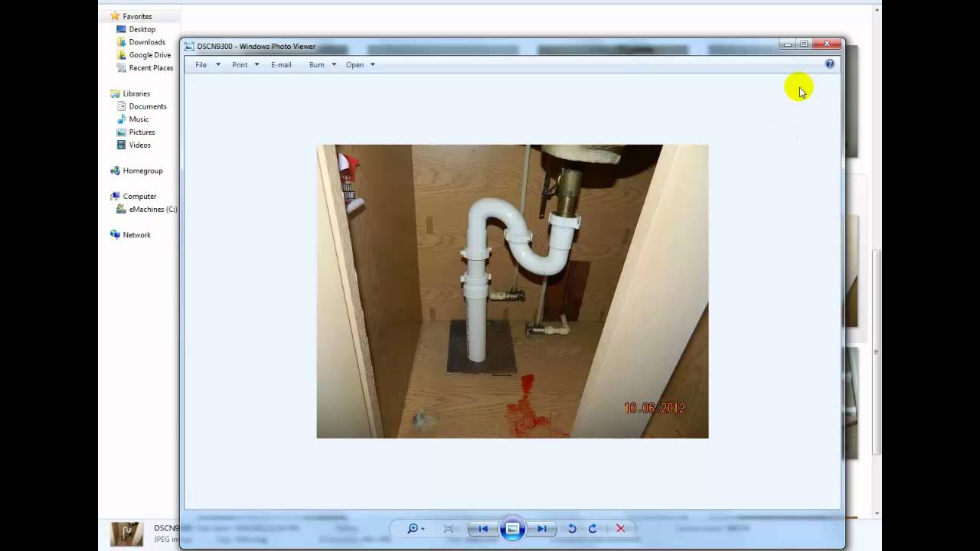The image size is (980, 551).
Task: Select Computer in Explorer sidebar
Action: (139, 197)
